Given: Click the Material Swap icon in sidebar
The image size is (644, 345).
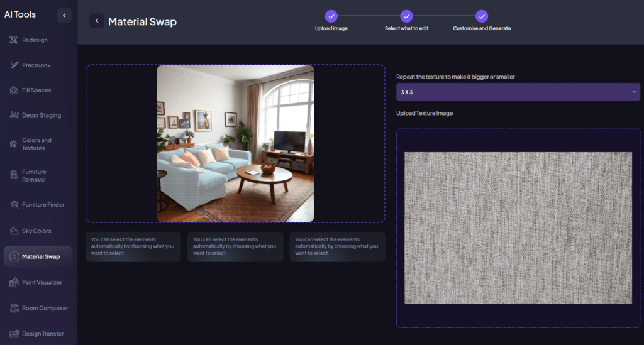Looking at the screenshot, I should click(x=14, y=256).
